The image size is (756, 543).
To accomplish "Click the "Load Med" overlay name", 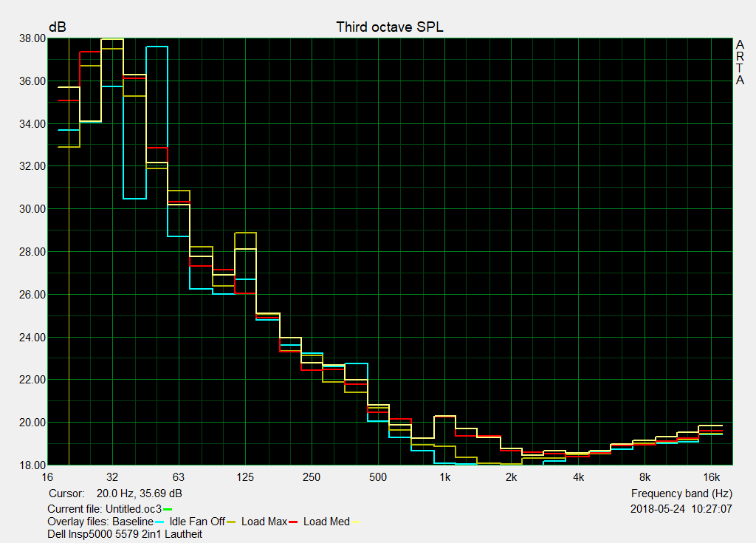I will point(326,522).
